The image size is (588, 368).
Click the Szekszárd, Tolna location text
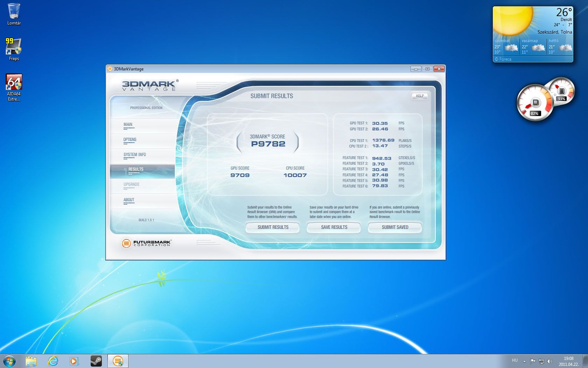point(555,32)
